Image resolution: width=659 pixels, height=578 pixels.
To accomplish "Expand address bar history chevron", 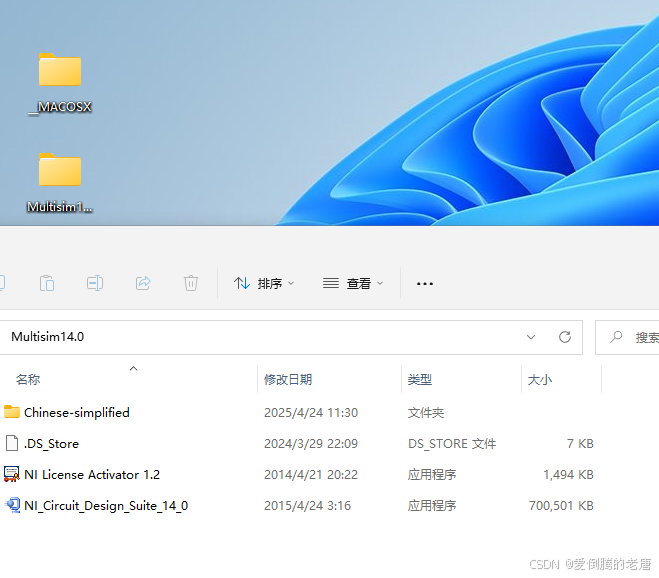I will (x=531, y=337).
